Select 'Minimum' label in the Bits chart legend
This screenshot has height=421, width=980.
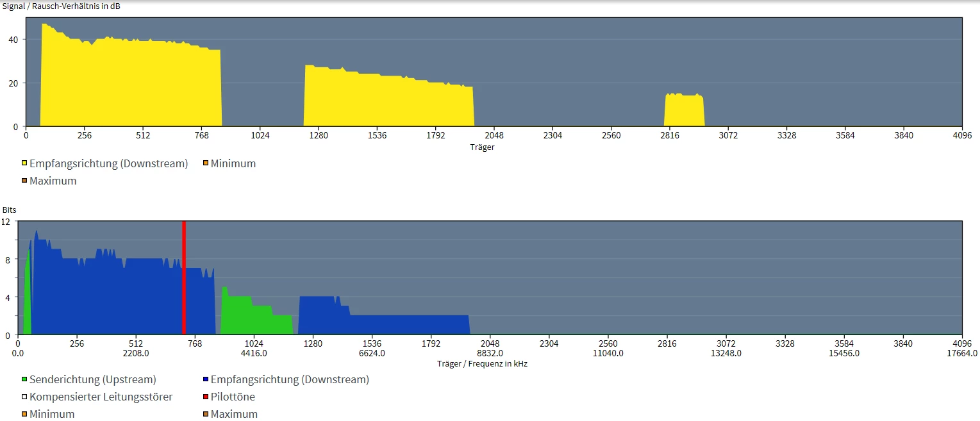tap(52, 414)
